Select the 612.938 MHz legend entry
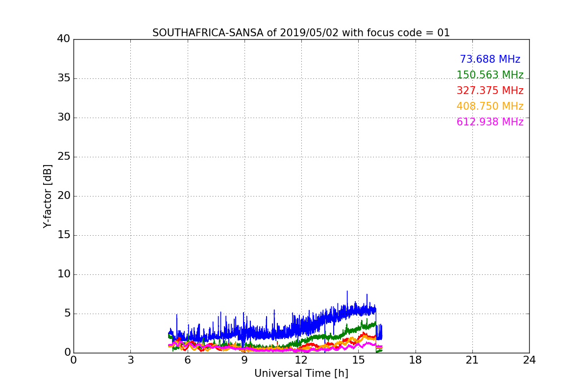The height and width of the screenshot is (392, 588). tap(490, 122)
